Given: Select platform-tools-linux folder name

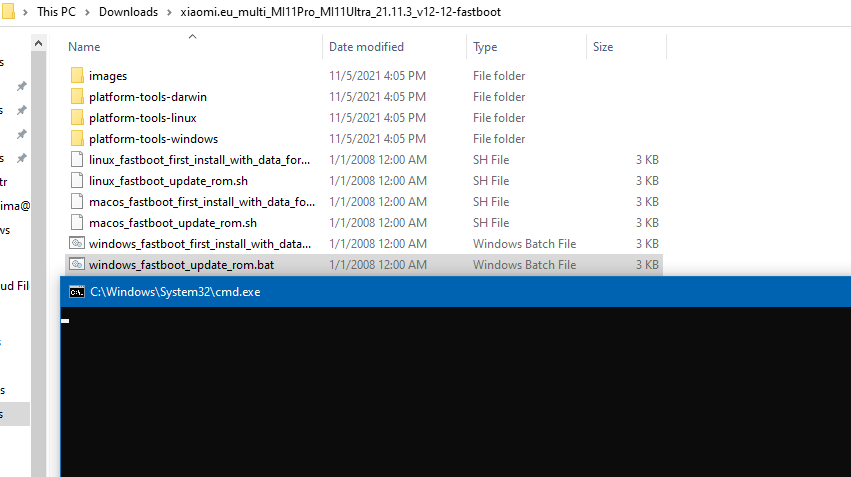Looking at the screenshot, I should coord(143,118).
